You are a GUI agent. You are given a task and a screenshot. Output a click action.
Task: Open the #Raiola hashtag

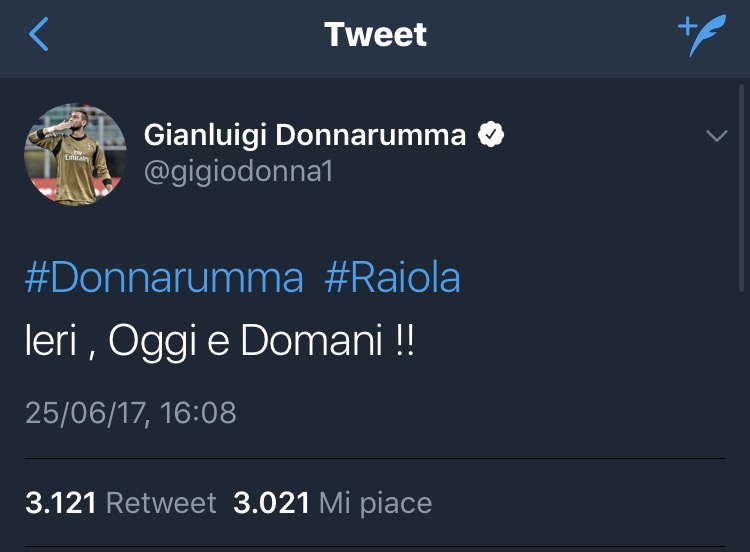393,277
